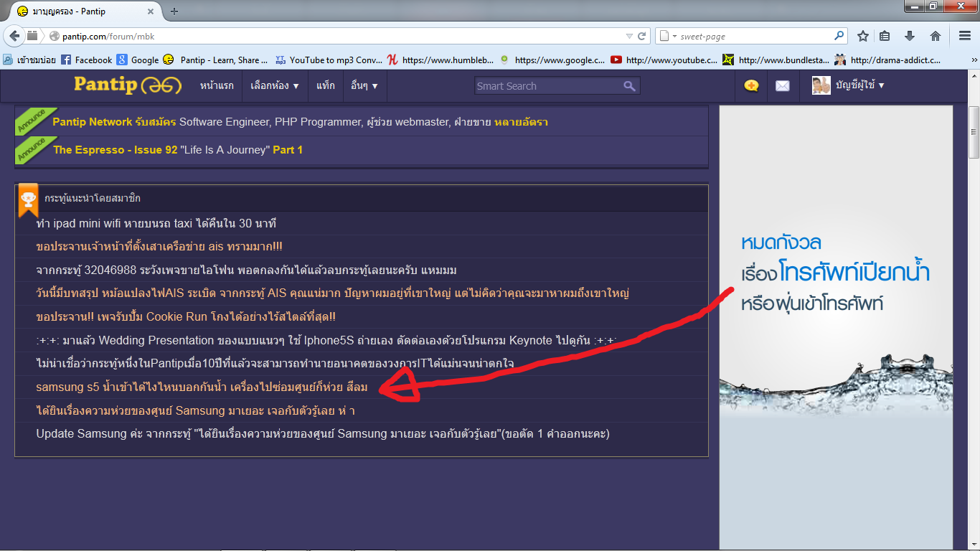Open the หม้อแปลงไฟAIS ระเบิด topic
The height and width of the screenshot is (551, 980).
click(x=332, y=293)
